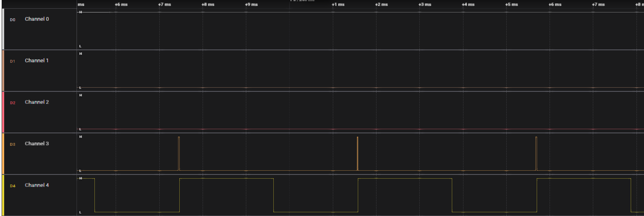
Task: Click the middle narrow pulse on Channel 3
Action: (357, 154)
